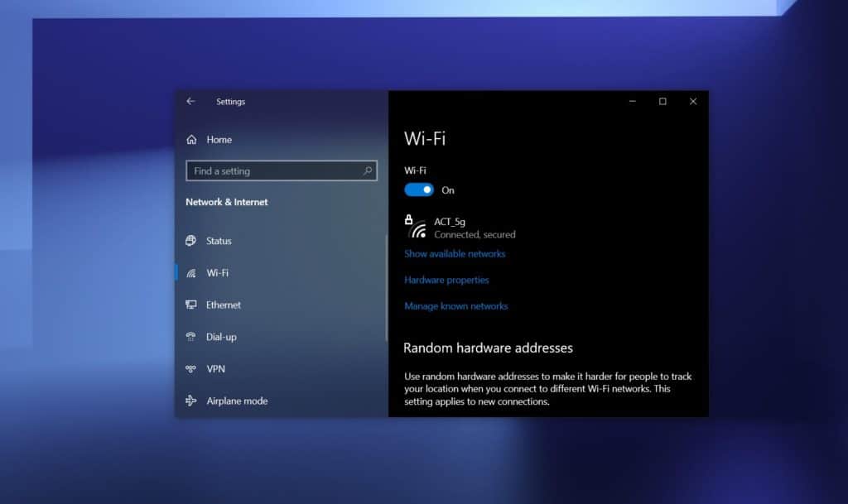This screenshot has height=504, width=848.
Task: Open VPN settings via its icon
Action: click(x=191, y=369)
